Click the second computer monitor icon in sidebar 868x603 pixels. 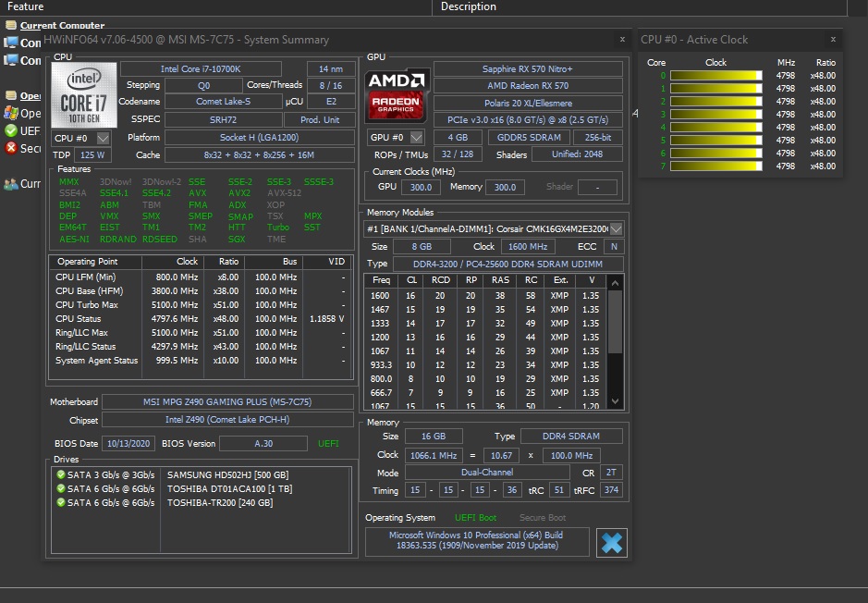click(x=10, y=60)
